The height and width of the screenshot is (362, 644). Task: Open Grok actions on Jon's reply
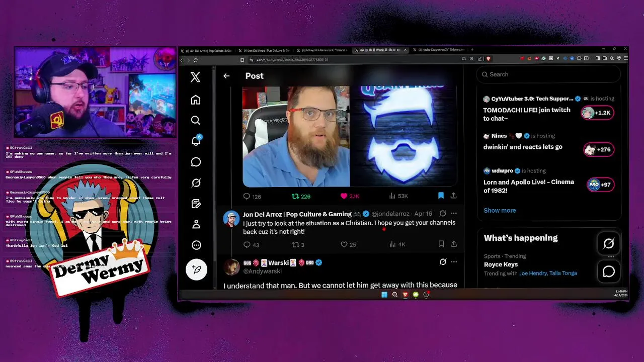click(x=442, y=214)
